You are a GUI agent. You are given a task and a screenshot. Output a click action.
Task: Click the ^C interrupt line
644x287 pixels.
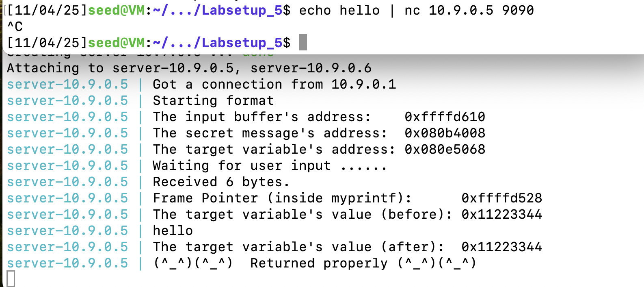[x=15, y=27]
